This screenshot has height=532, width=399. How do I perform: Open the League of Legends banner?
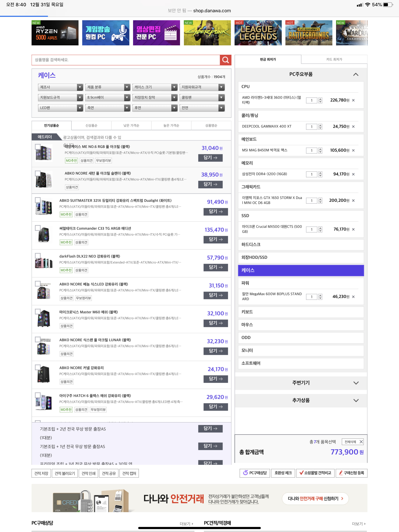(x=258, y=33)
